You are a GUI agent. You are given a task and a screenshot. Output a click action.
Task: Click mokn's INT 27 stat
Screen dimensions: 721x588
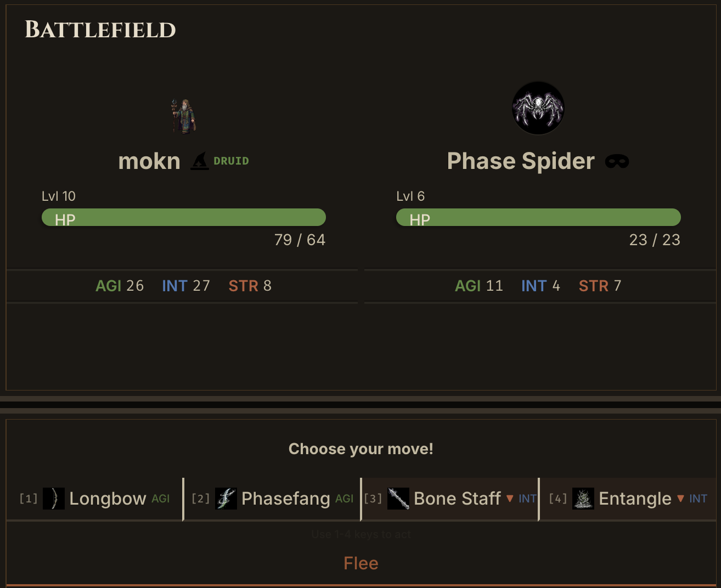pyautogui.click(x=186, y=286)
